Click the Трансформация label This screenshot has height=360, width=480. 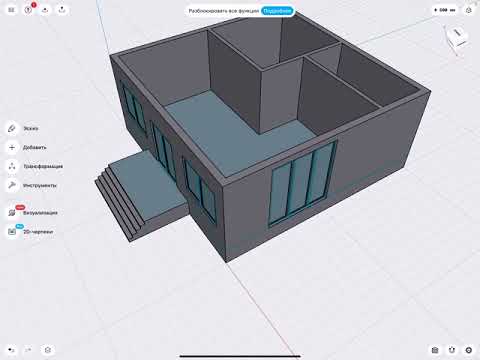pyautogui.click(x=43, y=166)
